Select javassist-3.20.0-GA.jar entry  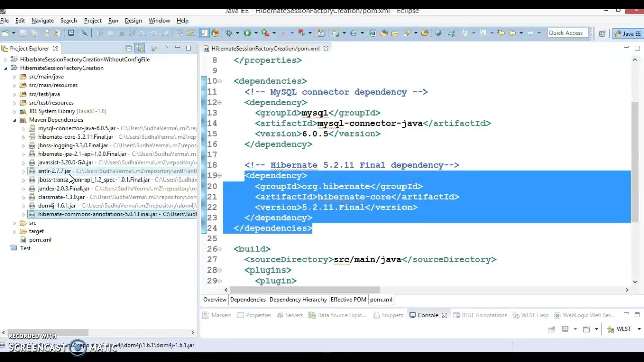tap(65, 162)
